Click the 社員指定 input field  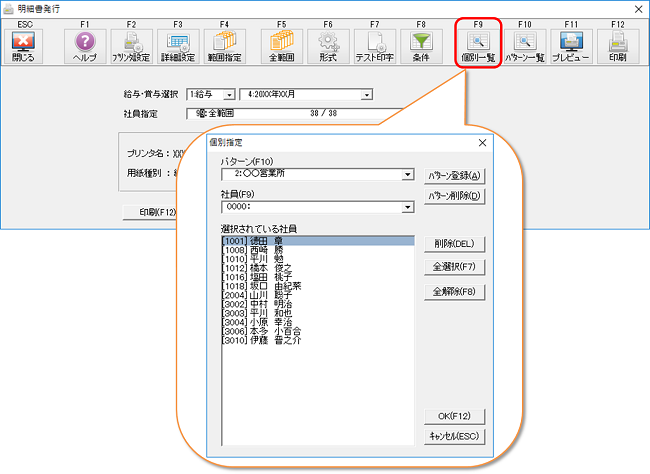[290, 114]
